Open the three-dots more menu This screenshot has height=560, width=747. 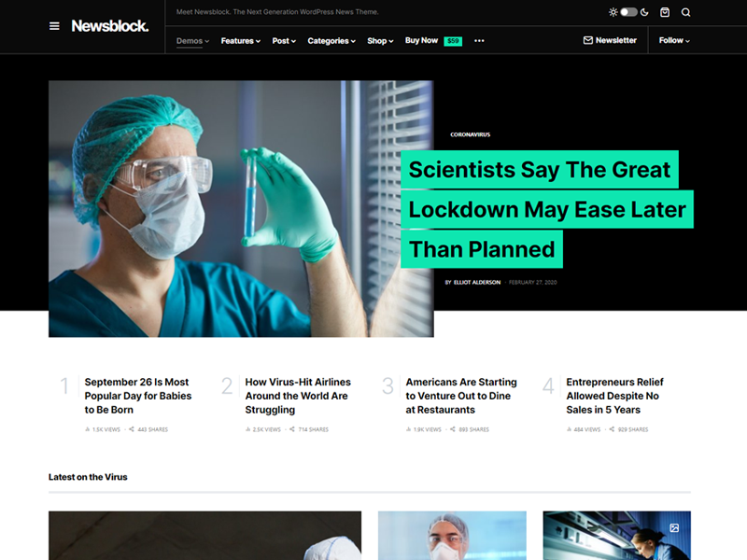click(479, 41)
